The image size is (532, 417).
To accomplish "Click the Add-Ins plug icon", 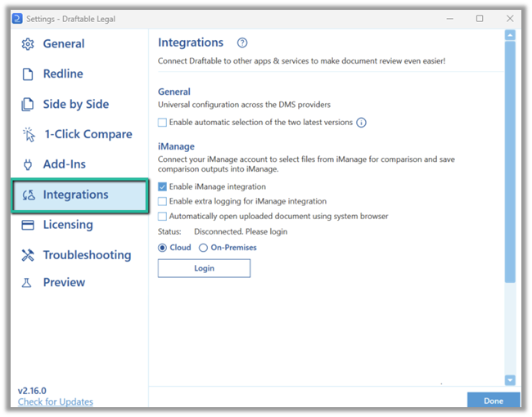I will point(28,164).
